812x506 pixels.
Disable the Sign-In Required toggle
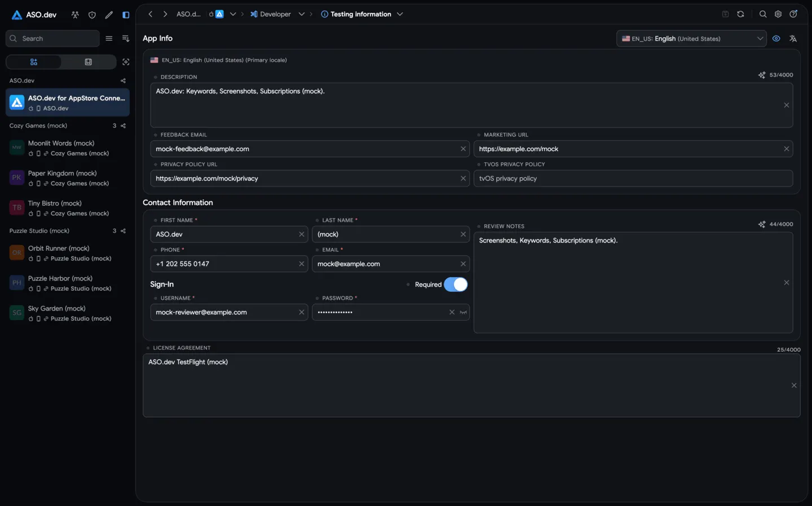(456, 285)
